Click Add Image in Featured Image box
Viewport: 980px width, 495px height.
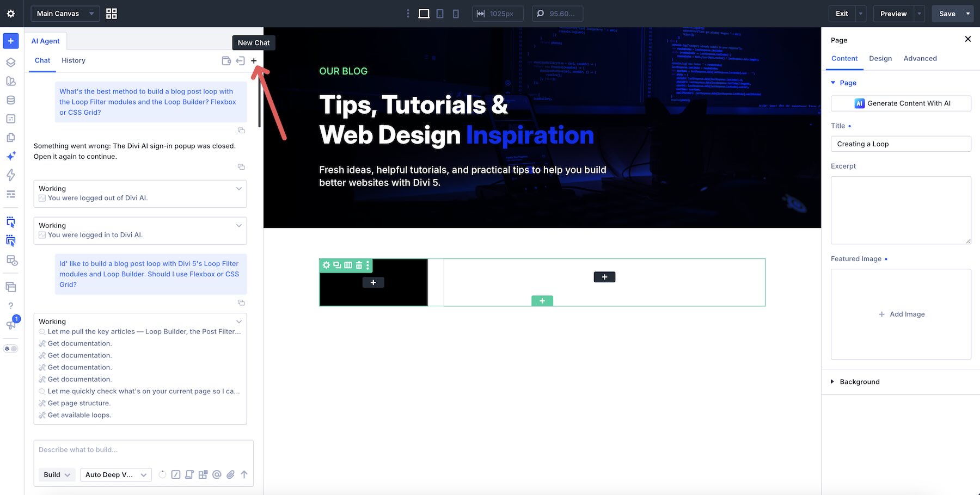pos(902,314)
